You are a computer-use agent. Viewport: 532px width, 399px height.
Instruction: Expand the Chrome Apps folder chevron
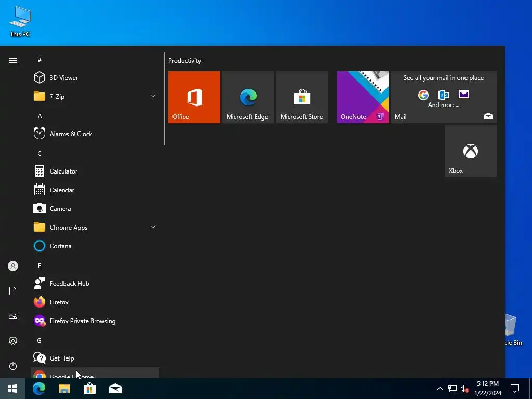click(x=153, y=227)
